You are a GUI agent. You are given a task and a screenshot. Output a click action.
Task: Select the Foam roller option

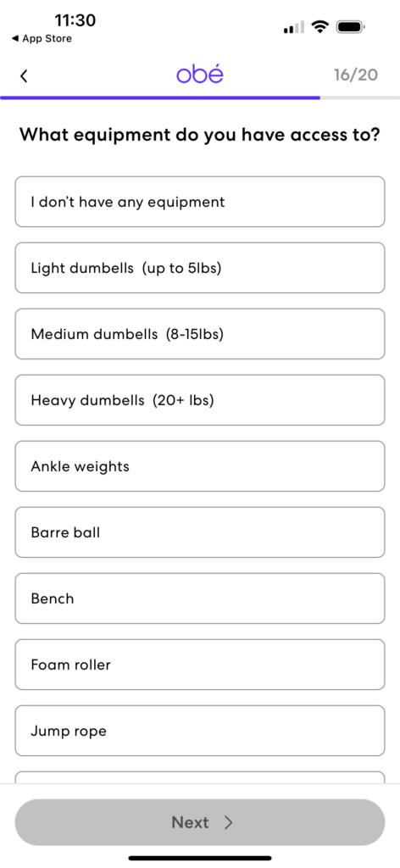(x=200, y=665)
